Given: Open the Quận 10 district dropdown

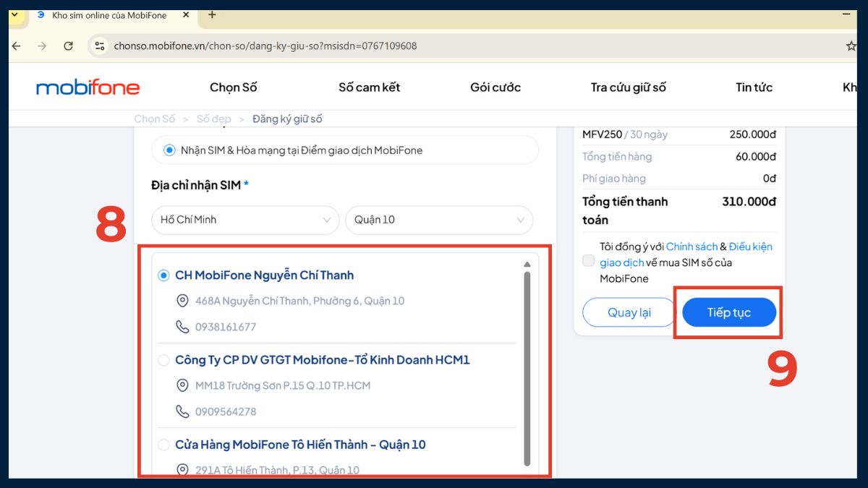Looking at the screenshot, I should click(439, 220).
